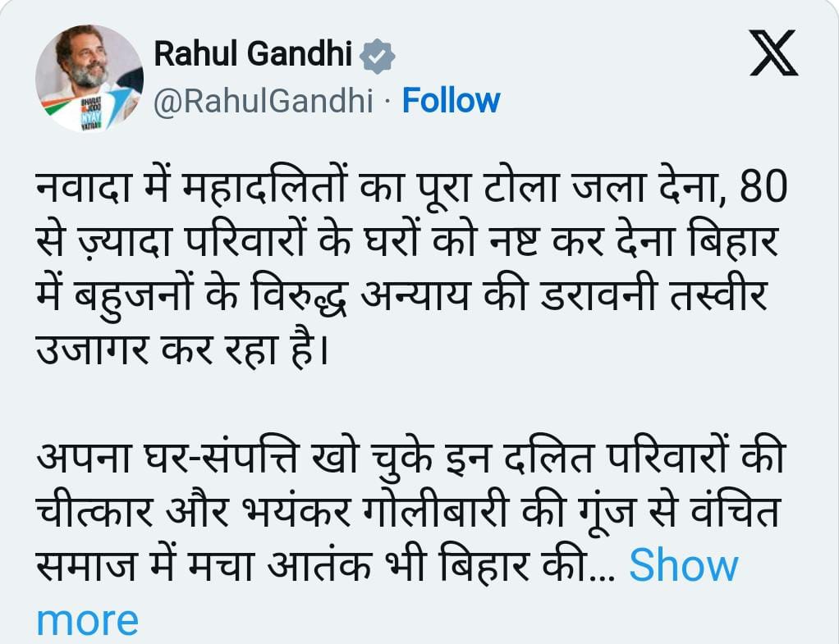Click the tweet's first line starting 'नवादा में'
The image size is (839, 644).
pyautogui.click(x=412, y=185)
